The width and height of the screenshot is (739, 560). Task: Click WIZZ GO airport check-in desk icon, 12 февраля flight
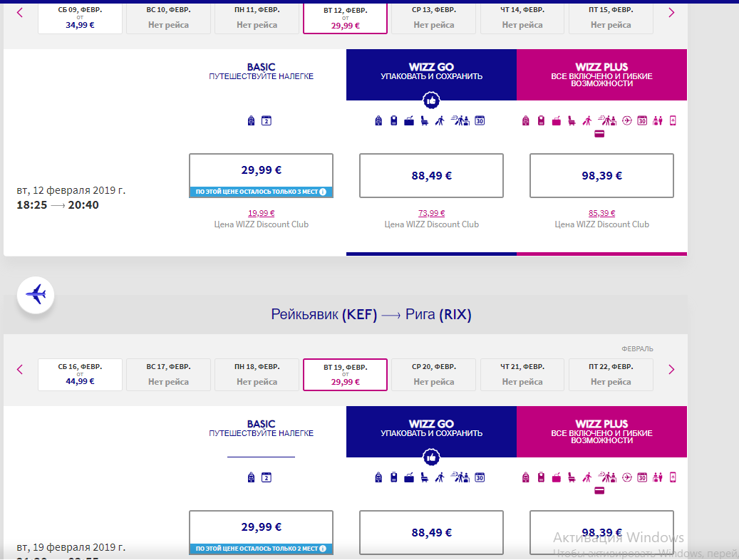click(460, 120)
